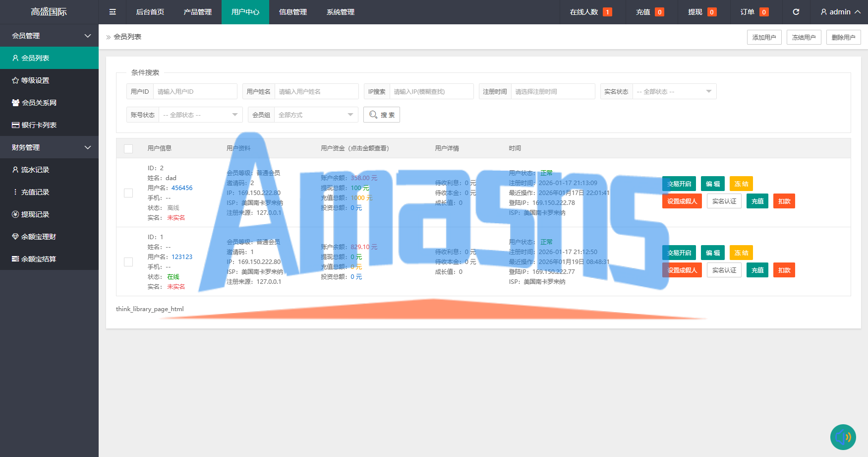Image resolution: width=868 pixels, height=457 pixels.
Task: Open username link 456456
Action: pyautogui.click(x=182, y=188)
